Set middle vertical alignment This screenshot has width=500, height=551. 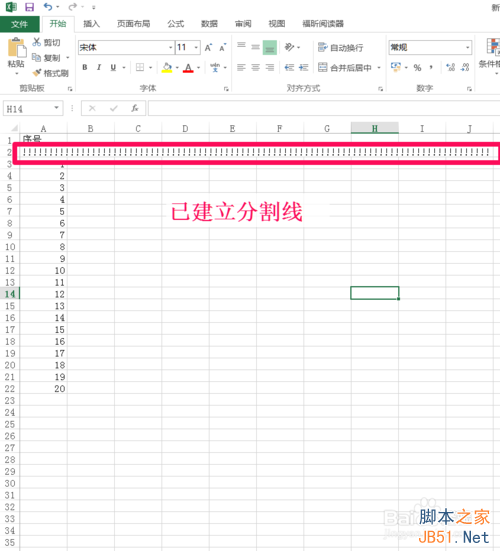click(x=255, y=47)
